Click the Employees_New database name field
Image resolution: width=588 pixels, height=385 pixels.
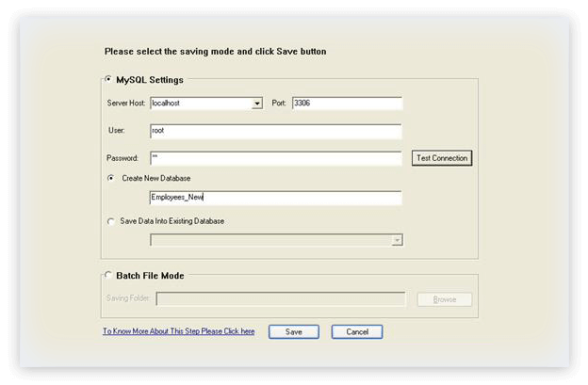coord(275,198)
